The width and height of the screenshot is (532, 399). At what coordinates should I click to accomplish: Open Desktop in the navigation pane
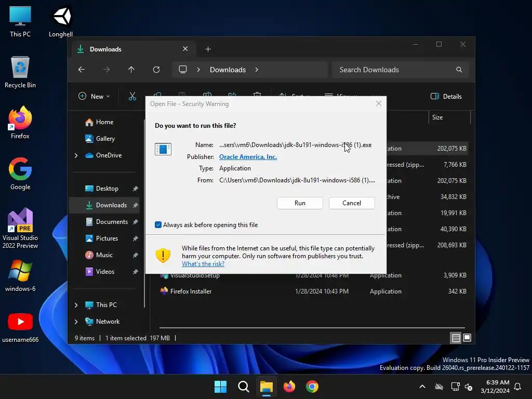tap(106, 189)
